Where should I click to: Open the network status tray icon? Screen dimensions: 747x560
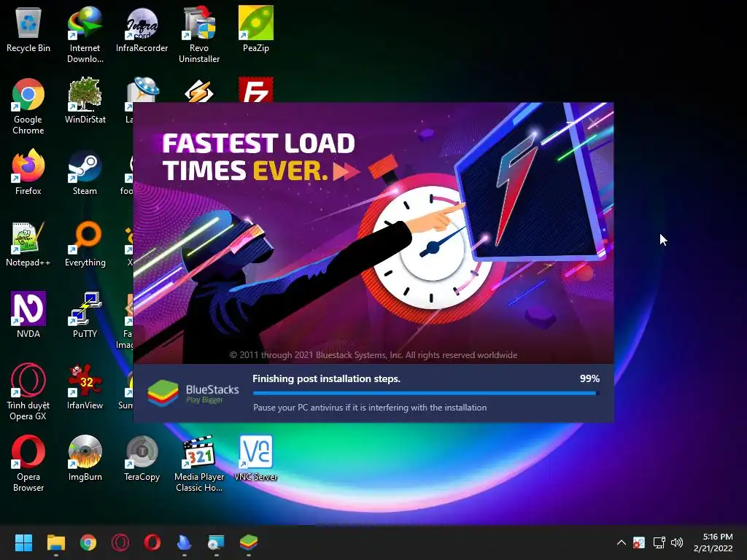[659, 542]
